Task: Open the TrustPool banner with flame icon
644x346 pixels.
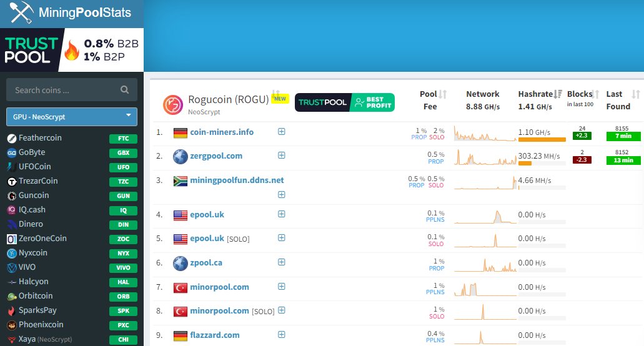Action: (72, 50)
